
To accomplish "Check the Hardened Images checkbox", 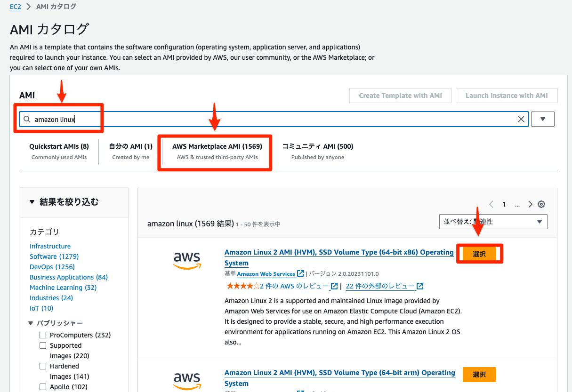I will pos(43,366).
